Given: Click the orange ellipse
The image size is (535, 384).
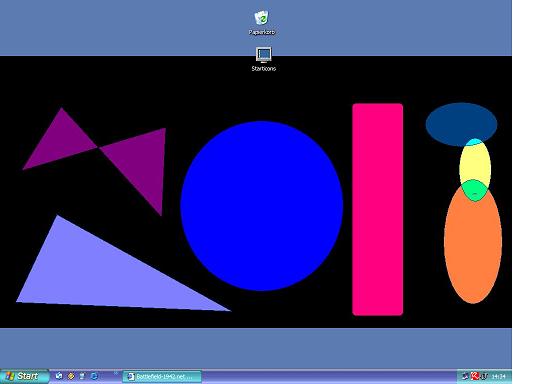Looking at the screenshot, I should (x=473, y=246).
